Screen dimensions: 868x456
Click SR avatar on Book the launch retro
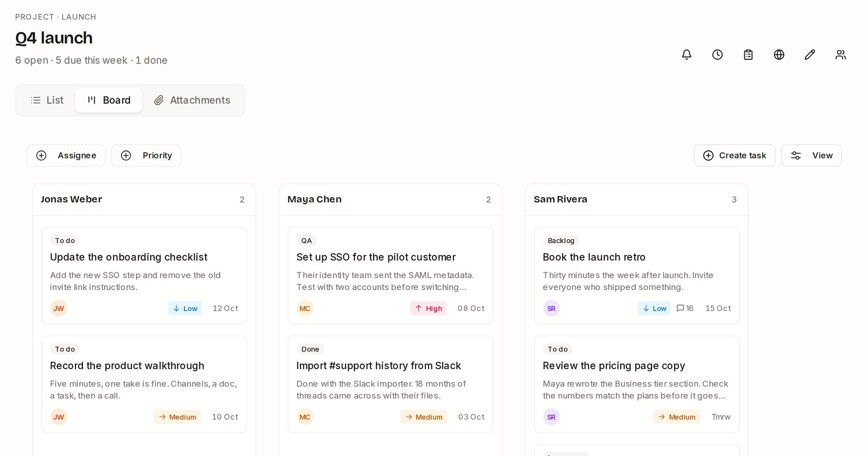coord(551,308)
